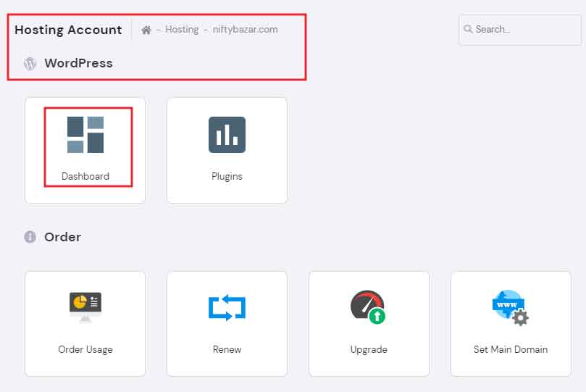Click the info icon next to Order

(x=30, y=237)
